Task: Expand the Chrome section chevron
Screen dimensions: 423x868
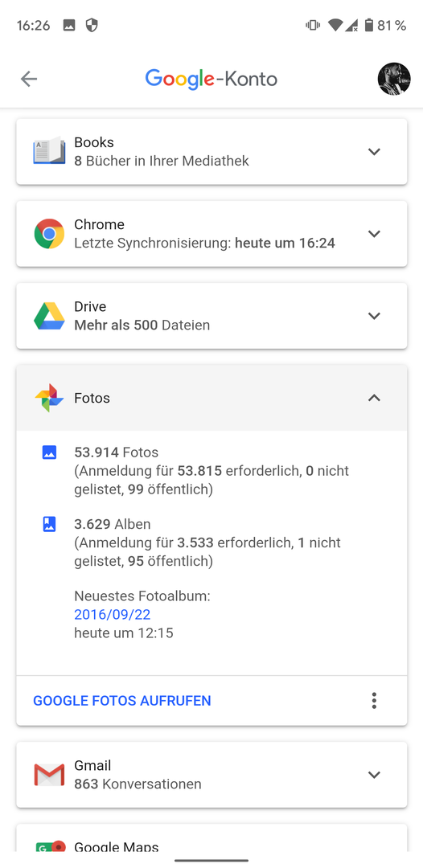Action: pos(374,234)
